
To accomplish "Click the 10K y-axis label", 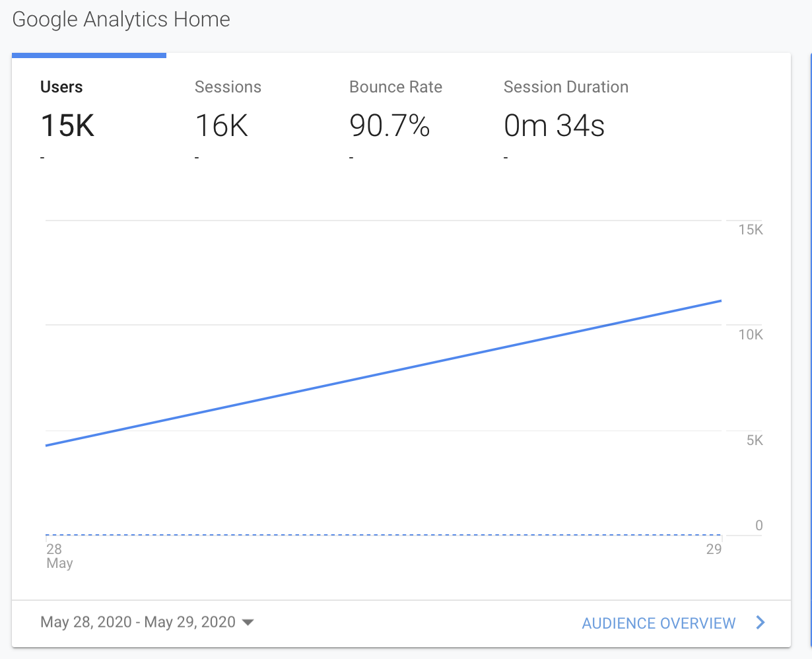I will tap(750, 335).
